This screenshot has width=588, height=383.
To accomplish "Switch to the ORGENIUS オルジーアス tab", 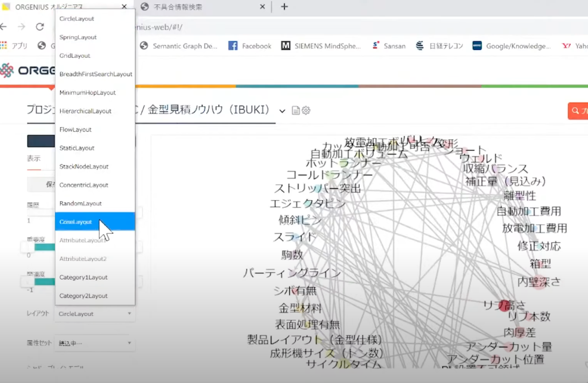I will [x=49, y=7].
